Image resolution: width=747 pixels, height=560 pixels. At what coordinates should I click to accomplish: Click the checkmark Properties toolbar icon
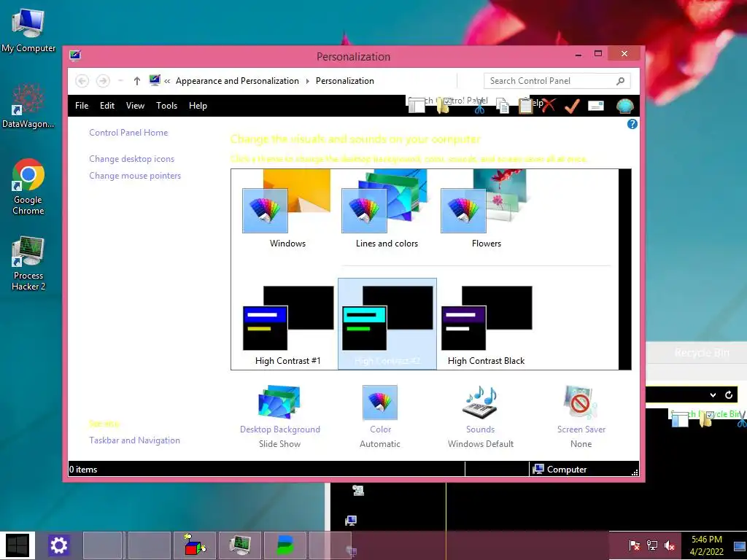(572, 106)
